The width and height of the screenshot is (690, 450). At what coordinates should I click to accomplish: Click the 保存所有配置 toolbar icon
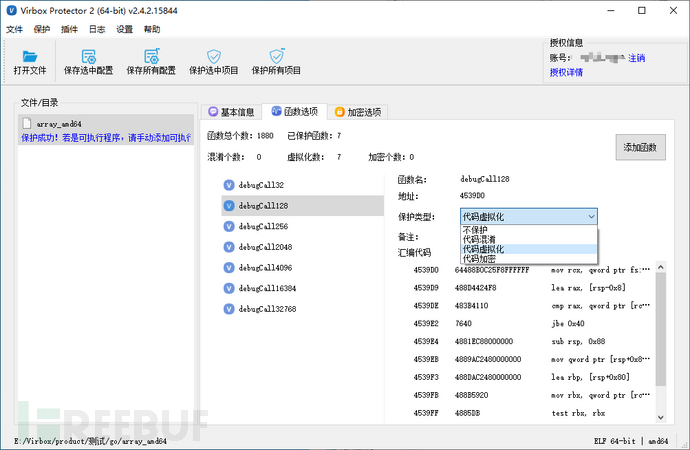151,56
